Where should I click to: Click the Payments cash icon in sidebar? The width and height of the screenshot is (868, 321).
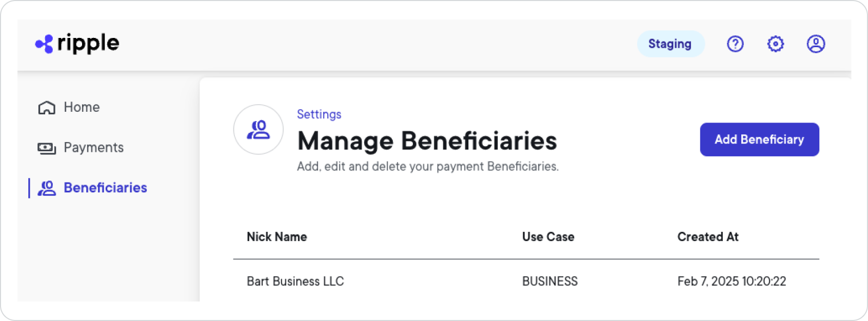(47, 148)
